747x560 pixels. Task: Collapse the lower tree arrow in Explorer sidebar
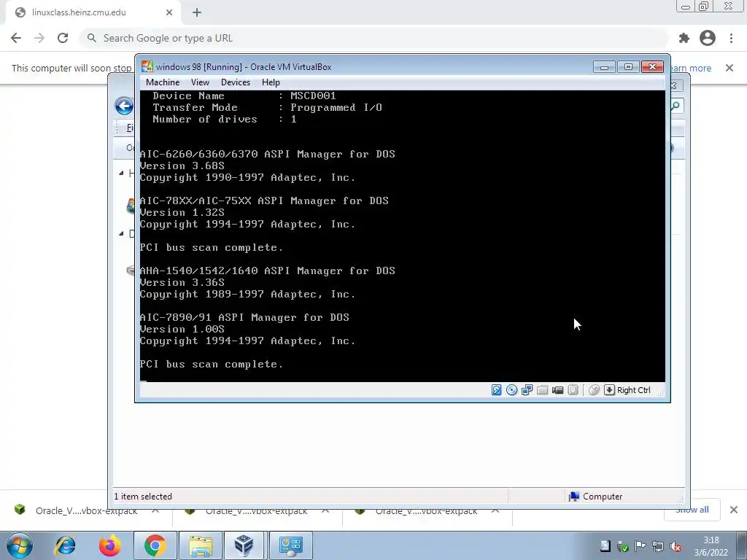121,233
